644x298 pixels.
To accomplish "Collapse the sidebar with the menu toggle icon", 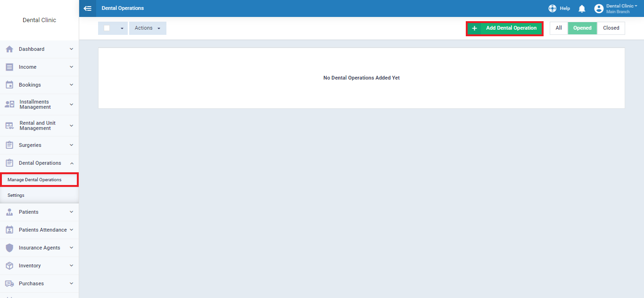I will click(x=87, y=8).
